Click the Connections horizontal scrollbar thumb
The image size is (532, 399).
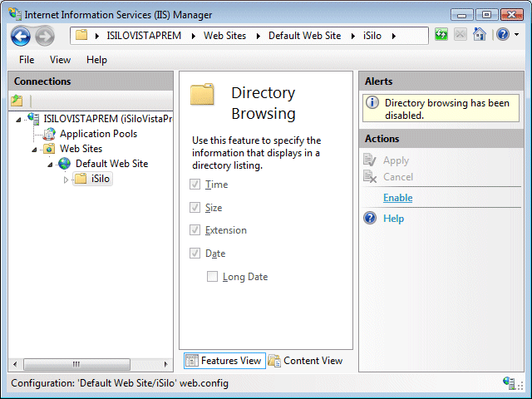click(76, 365)
